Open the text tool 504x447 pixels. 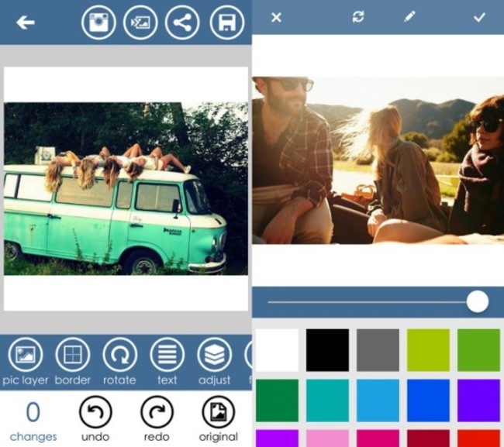pyautogui.click(x=167, y=356)
